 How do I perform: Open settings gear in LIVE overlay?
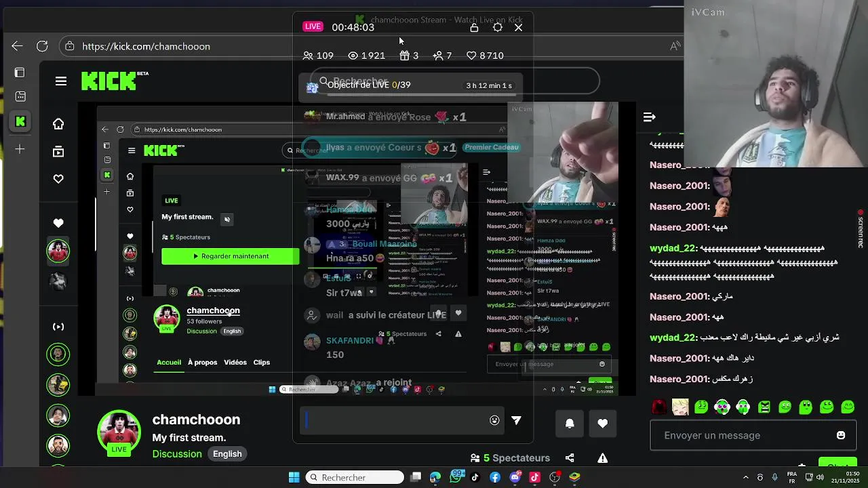(498, 27)
